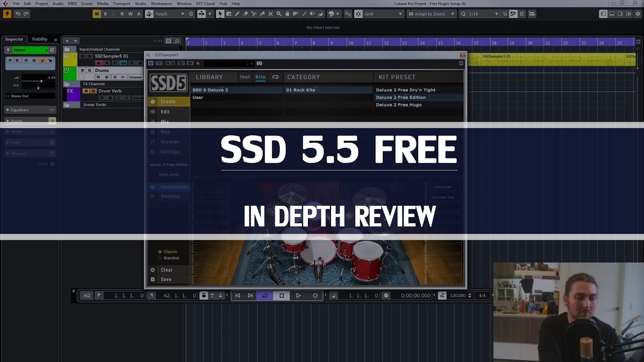Open the Edit page in SSD5

coord(169,112)
